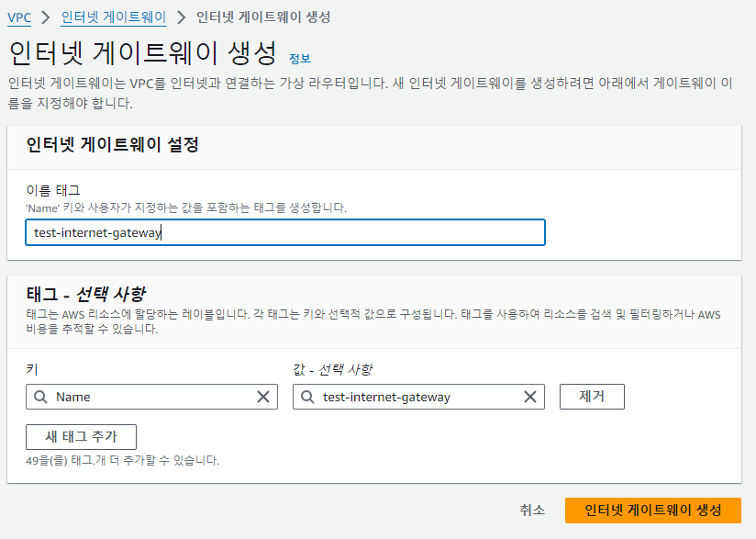Click the first breadcrumb chevron after VPC
756x539 pixels.
click(46, 17)
